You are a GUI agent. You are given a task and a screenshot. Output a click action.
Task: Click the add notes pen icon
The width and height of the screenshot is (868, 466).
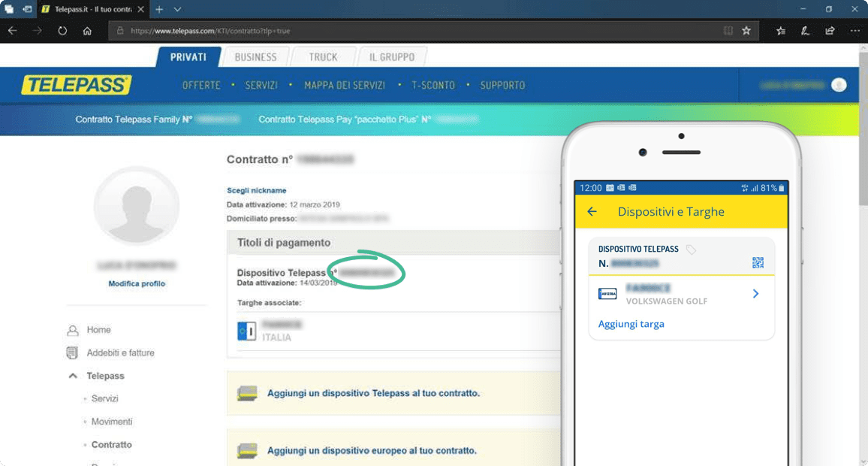pyautogui.click(x=805, y=31)
